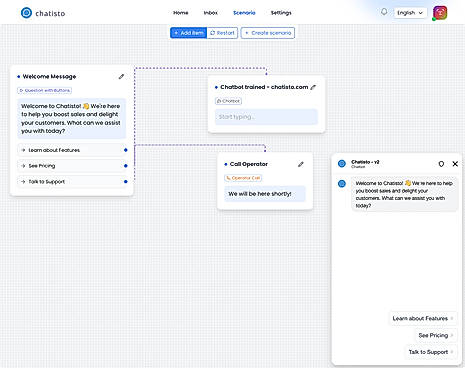Edit the Chatbot trained card
Image resolution: width=465 pixels, height=368 pixels.
coord(313,87)
